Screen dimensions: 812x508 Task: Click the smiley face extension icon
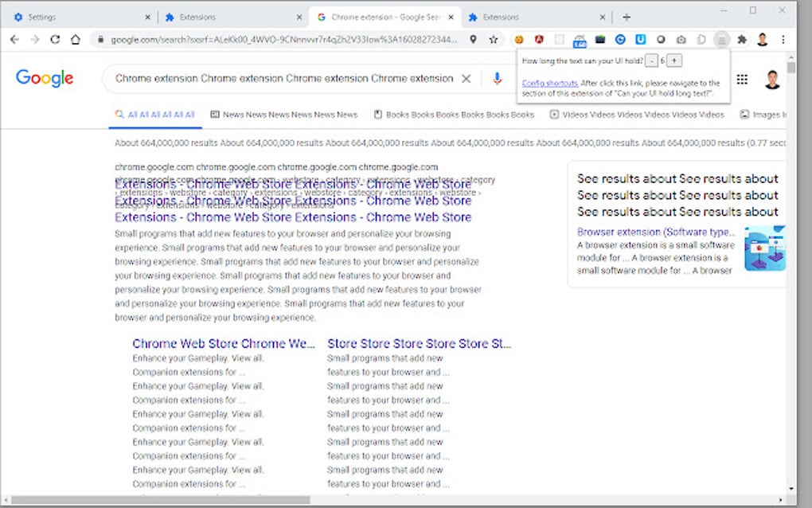pos(519,38)
